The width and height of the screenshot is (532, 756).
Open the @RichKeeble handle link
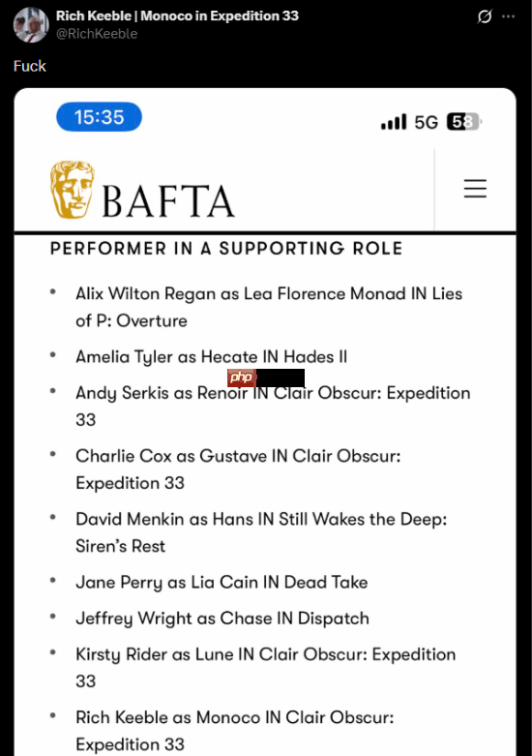click(97, 34)
